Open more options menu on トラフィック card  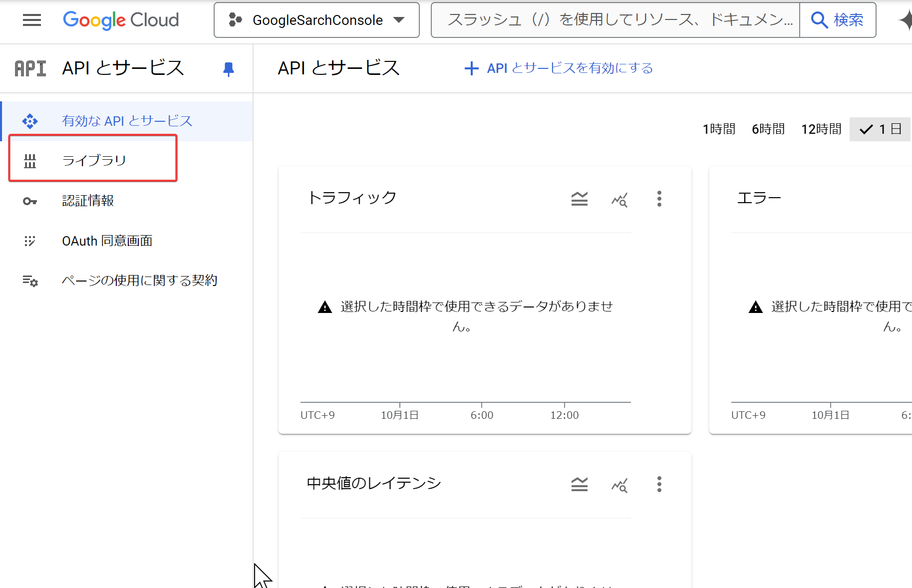(659, 199)
